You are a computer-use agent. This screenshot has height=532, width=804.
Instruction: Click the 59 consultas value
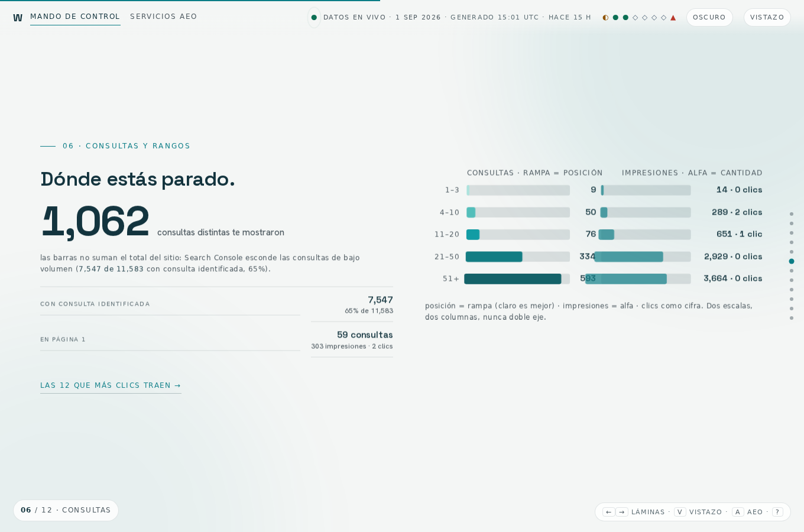(365, 335)
